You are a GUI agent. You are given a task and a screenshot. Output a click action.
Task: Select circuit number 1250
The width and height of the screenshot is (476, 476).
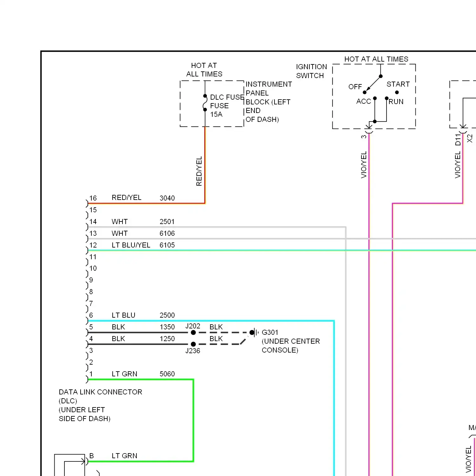click(x=167, y=339)
